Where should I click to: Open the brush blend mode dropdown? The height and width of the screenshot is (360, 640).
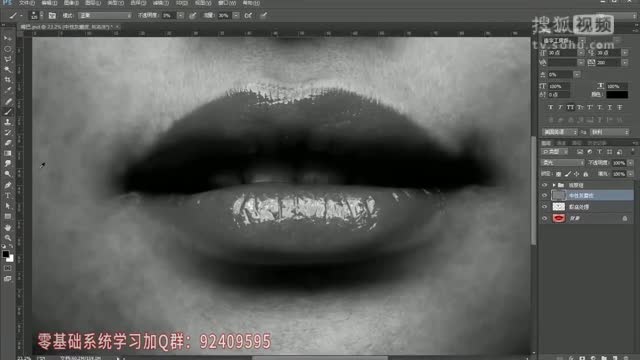click(105, 16)
